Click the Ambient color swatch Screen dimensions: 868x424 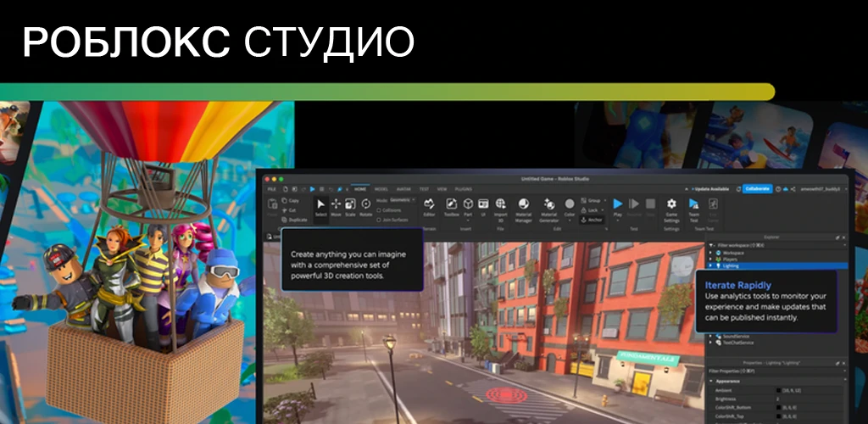[778, 390]
